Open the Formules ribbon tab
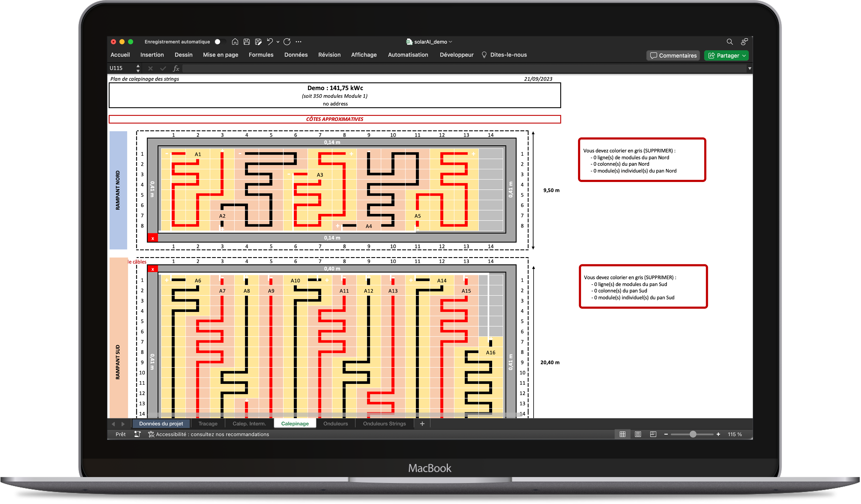 pos(261,55)
